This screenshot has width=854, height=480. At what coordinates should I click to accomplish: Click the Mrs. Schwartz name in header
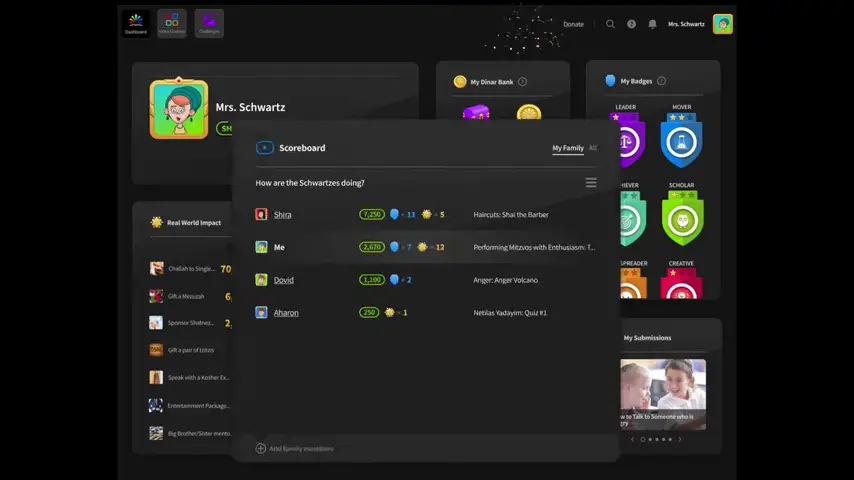[686, 24]
